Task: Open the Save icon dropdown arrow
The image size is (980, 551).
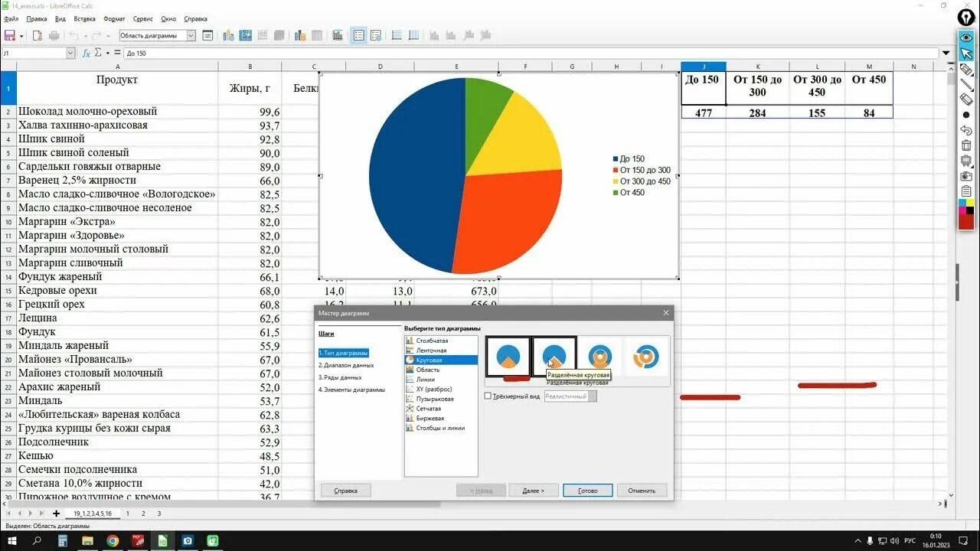Action: [x=21, y=36]
